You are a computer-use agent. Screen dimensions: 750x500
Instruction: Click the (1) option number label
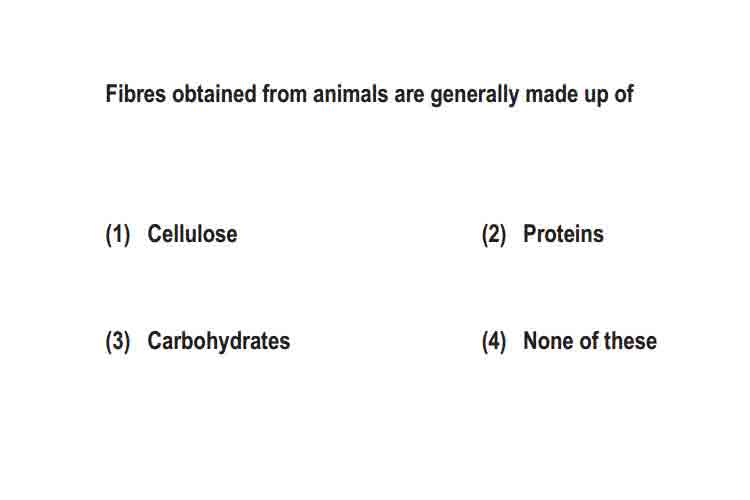pyautogui.click(x=118, y=234)
